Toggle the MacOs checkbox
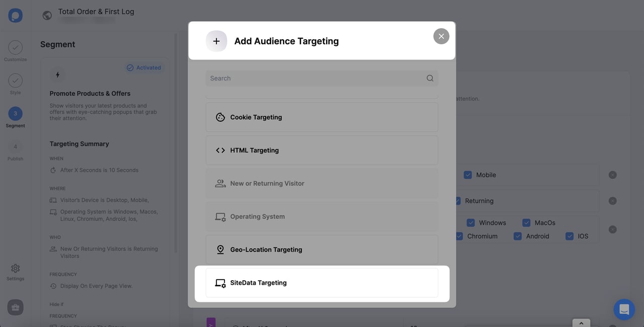Viewport: 644px width, 327px height. pyautogui.click(x=526, y=222)
